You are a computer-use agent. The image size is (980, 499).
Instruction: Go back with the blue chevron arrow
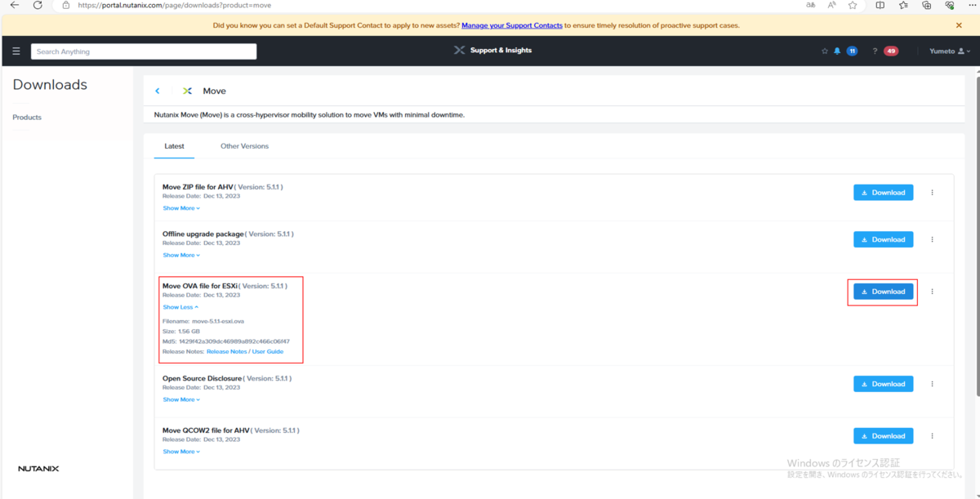tap(158, 91)
